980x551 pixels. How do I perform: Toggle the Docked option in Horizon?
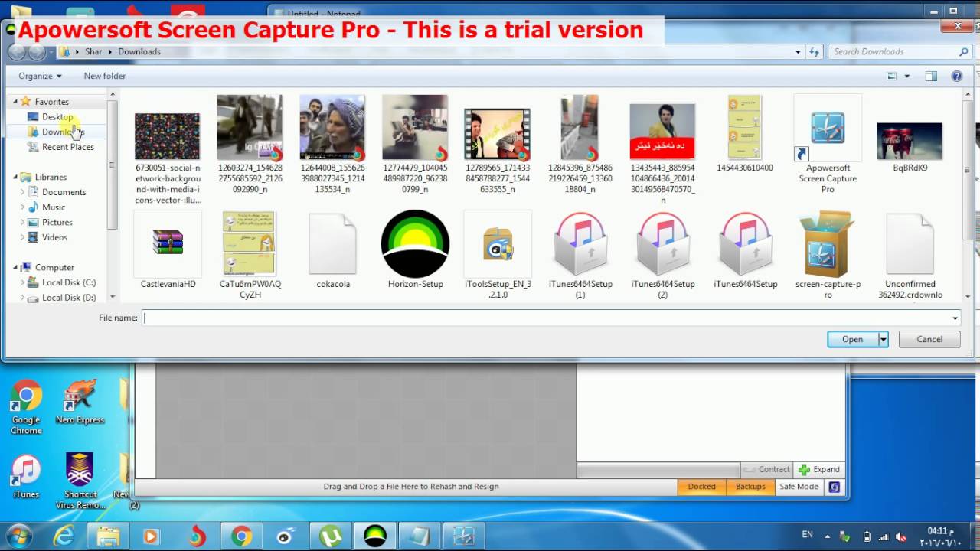(701, 487)
